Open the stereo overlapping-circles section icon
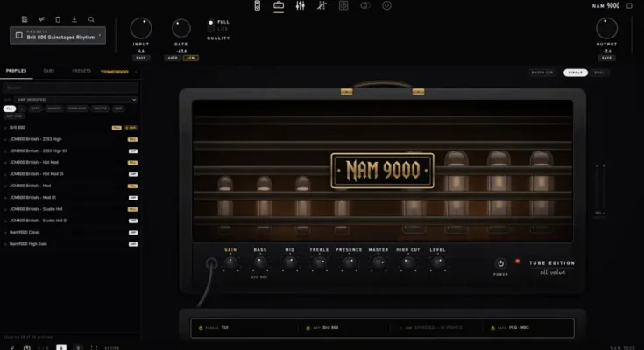 [365, 5]
